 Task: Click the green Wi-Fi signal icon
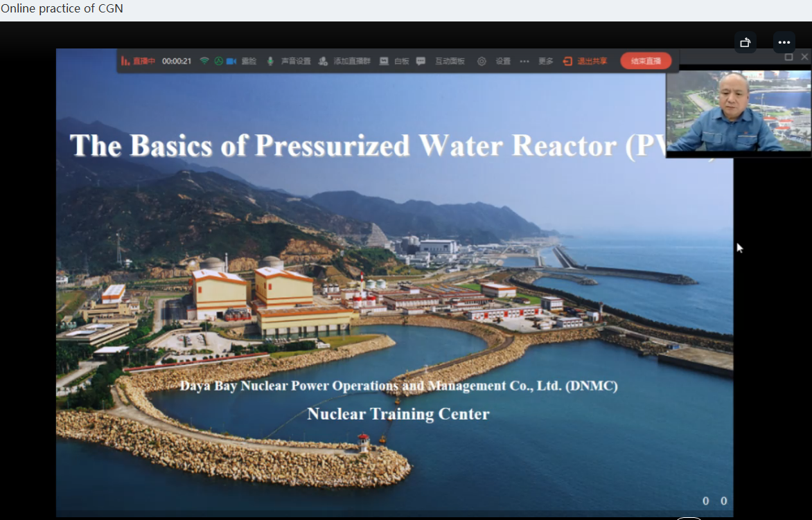(x=204, y=61)
